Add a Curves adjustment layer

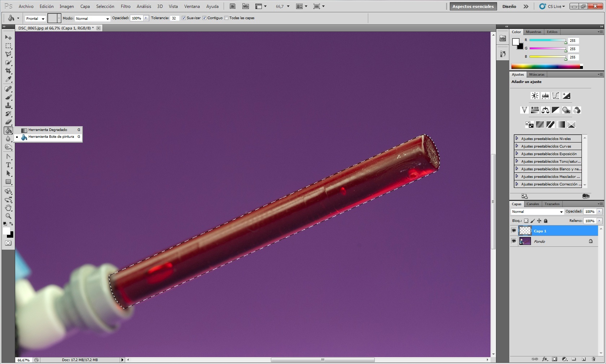pos(556,96)
